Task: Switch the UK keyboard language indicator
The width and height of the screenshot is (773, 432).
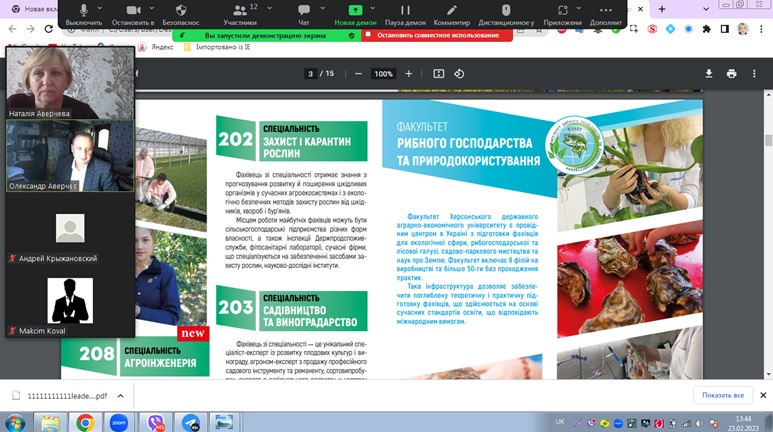Action: point(560,422)
